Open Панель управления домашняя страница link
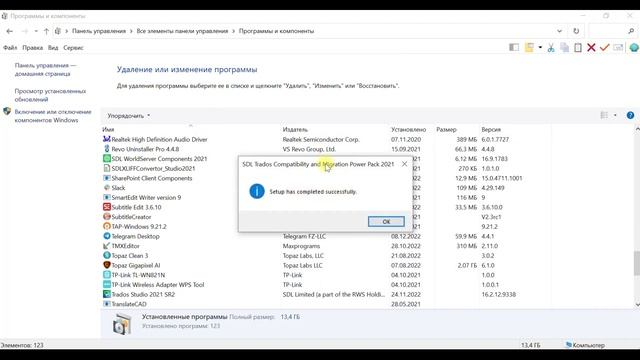The height and width of the screenshot is (360, 640). [x=45, y=69]
